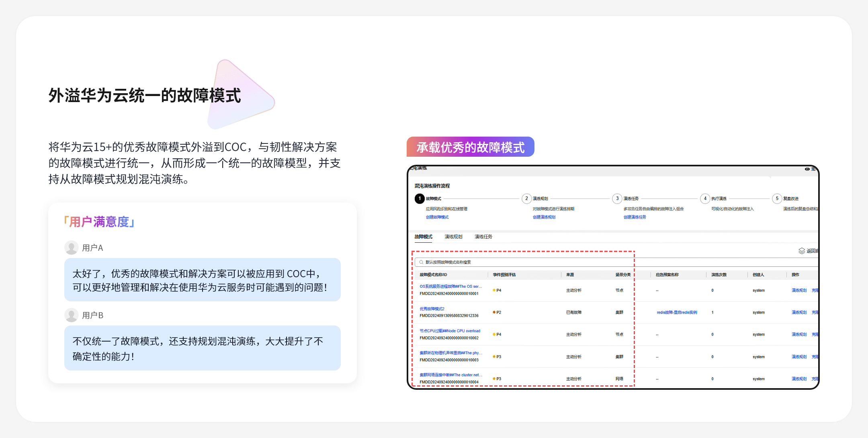Open the 创建演练规划 link
The width and height of the screenshot is (868, 438).
coord(544,217)
